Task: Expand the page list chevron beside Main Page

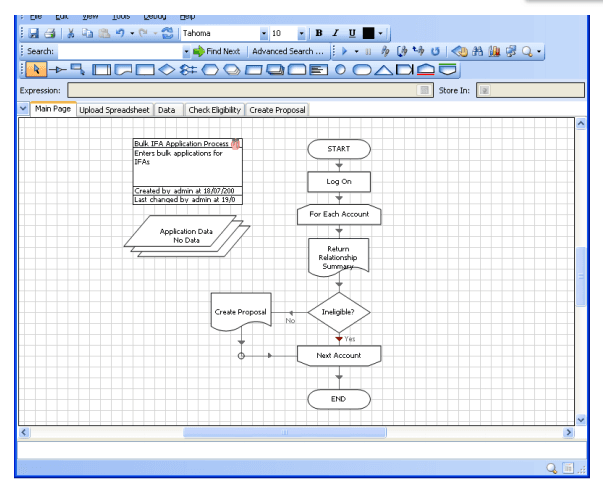Action: 24,109
